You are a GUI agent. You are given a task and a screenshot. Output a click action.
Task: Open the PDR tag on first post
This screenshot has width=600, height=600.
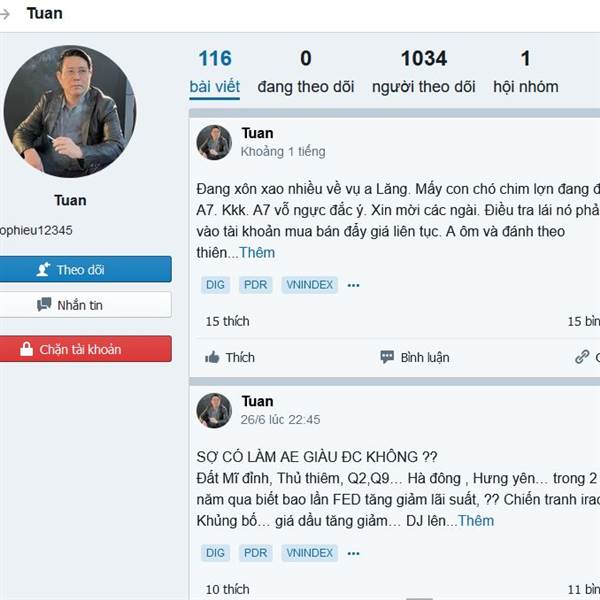click(x=255, y=285)
